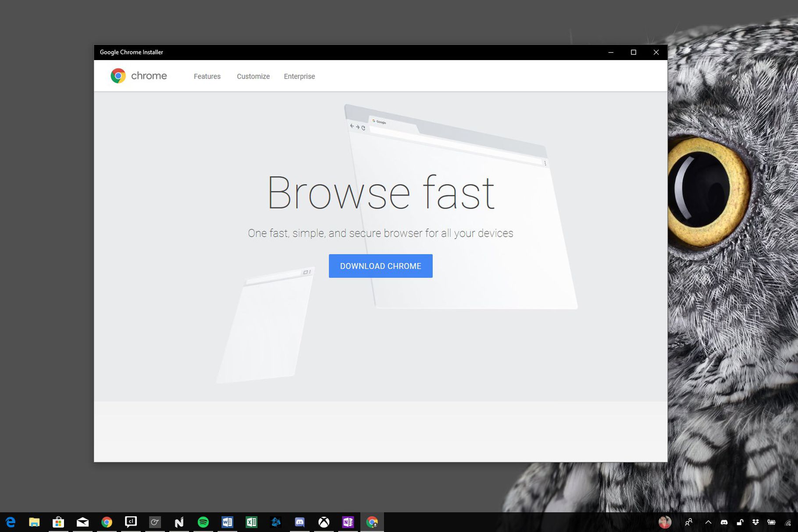Open Excel from the taskbar
The height and width of the screenshot is (532, 798).
coord(251,522)
